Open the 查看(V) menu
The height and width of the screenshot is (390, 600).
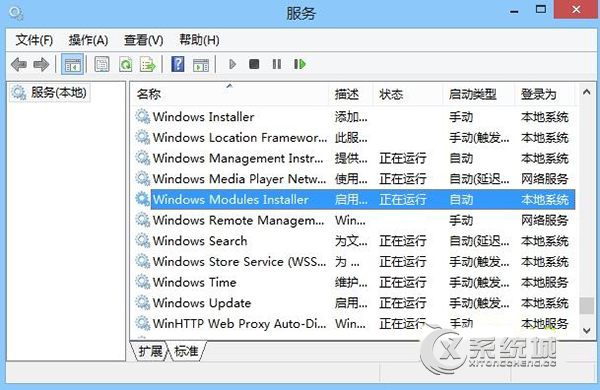coord(143,40)
